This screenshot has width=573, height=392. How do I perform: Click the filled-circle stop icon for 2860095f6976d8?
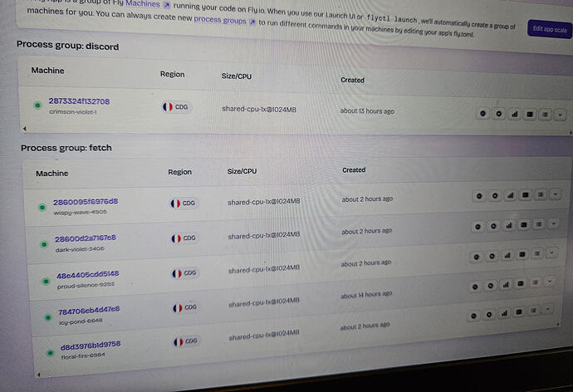tap(478, 196)
